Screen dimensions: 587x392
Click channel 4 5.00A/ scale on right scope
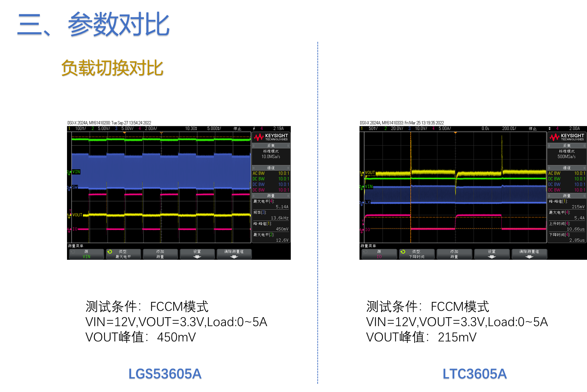[445, 129]
